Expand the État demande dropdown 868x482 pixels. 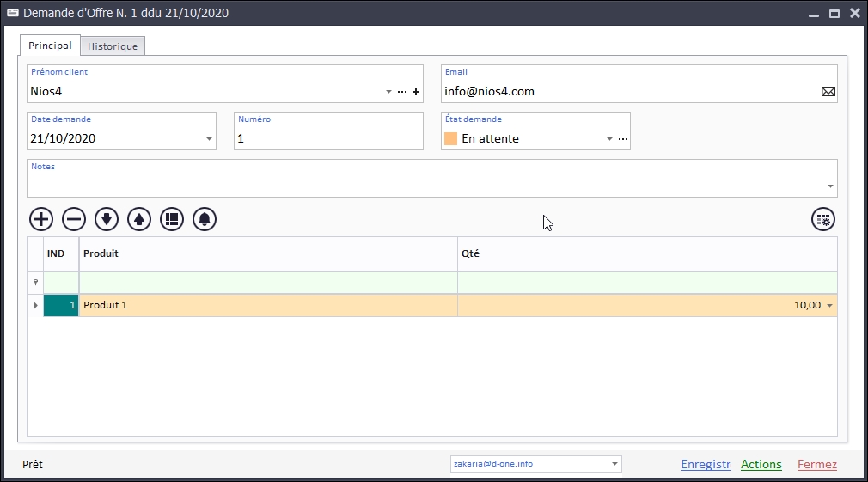610,139
